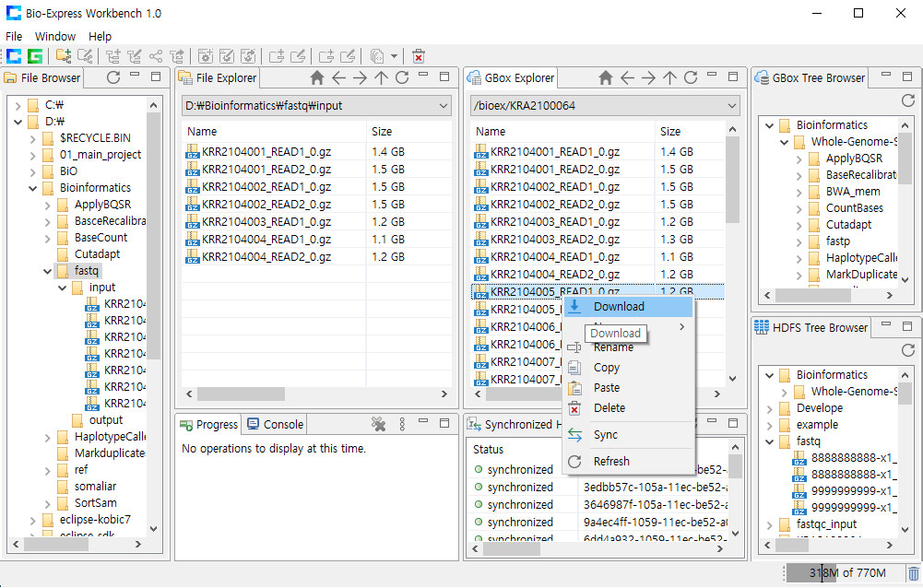The width and height of the screenshot is (923, 588).
Task: Expand the ApplyBQSR folder in File Browser
Action: [x=48, y=205]
